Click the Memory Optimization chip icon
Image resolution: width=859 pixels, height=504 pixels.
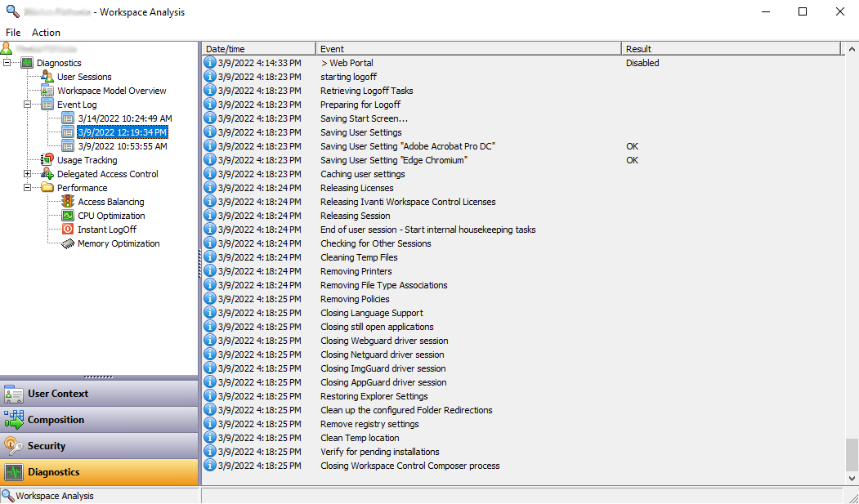68,243
